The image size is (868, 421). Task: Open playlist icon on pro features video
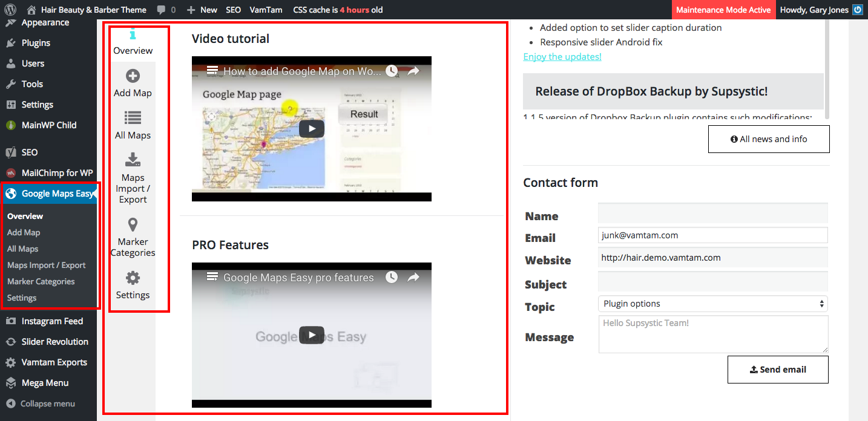point(212,277)
